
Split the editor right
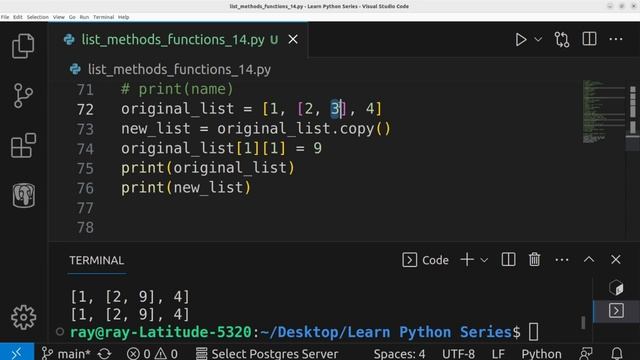589,39
